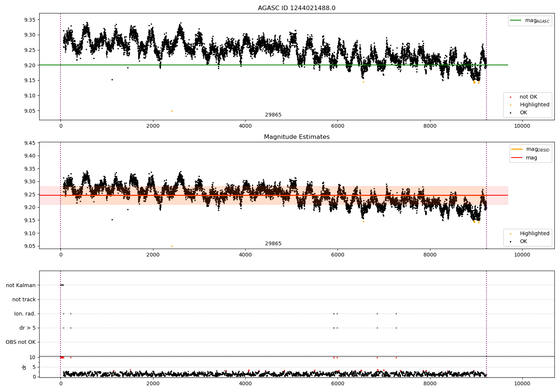
Task: Click 'OK' legend entry in middle plot
Action: tap(523, 242)
